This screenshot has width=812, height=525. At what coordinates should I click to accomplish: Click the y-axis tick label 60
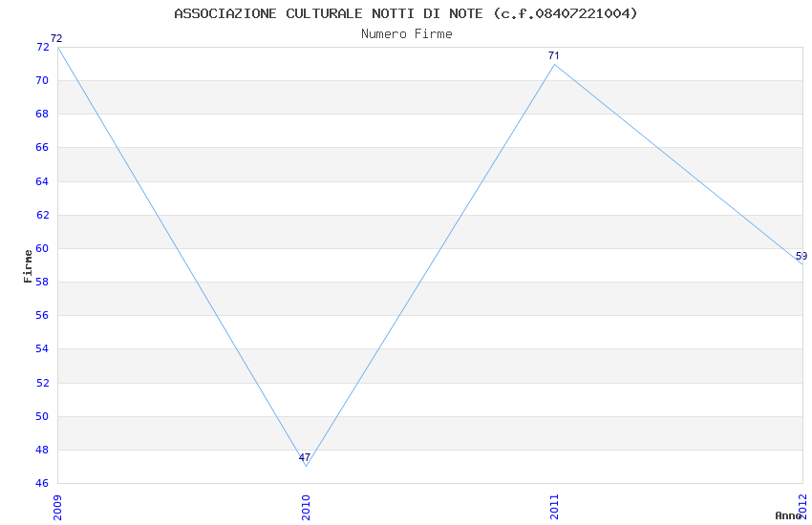[x=42, y=248]
